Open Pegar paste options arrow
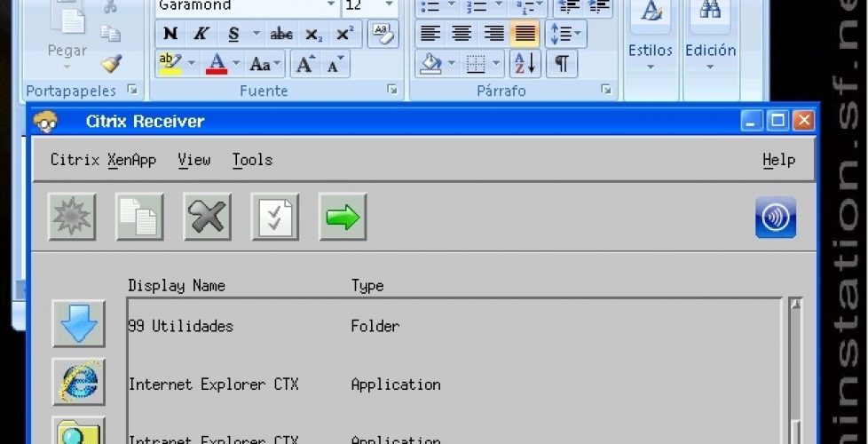868x444 pixels. tap(67, 67)
